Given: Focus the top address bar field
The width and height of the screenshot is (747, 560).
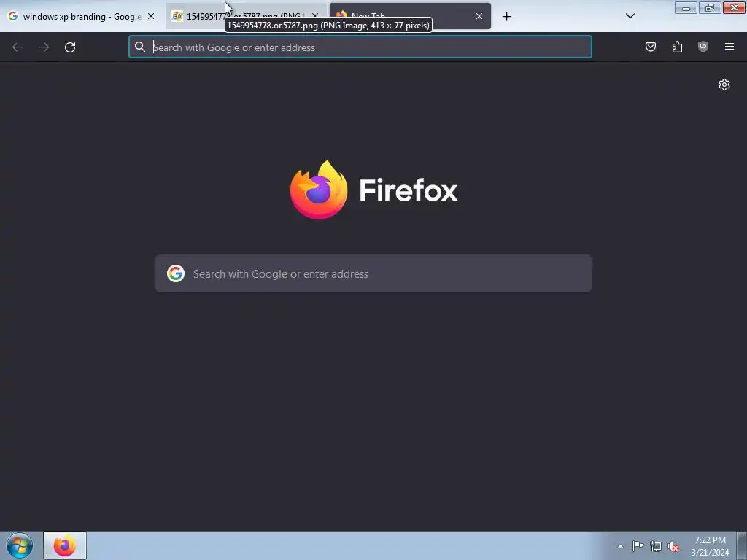Looking at the screenshot, I should tap(360, 47).
